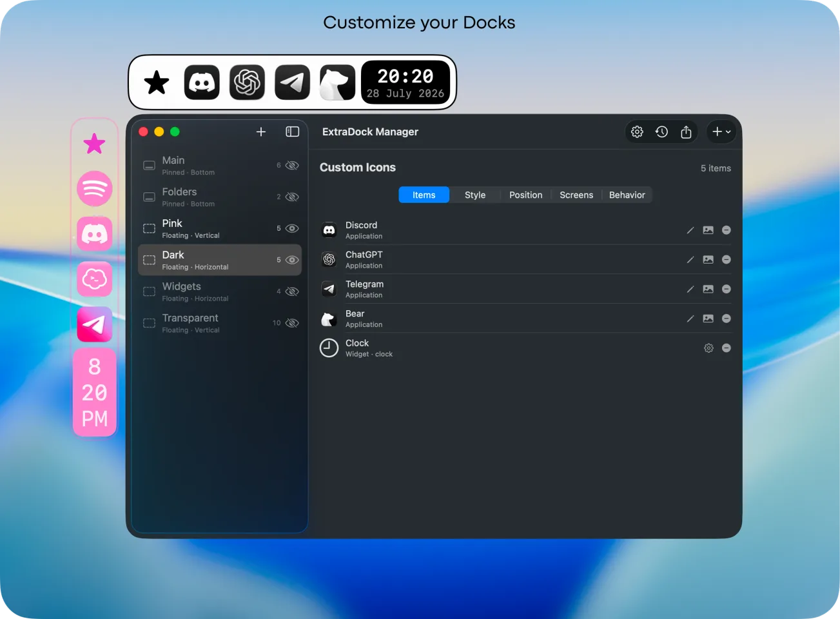Change the ChatGPT item's custom image
Screen dimensions: 840x619
click(708, 260)
